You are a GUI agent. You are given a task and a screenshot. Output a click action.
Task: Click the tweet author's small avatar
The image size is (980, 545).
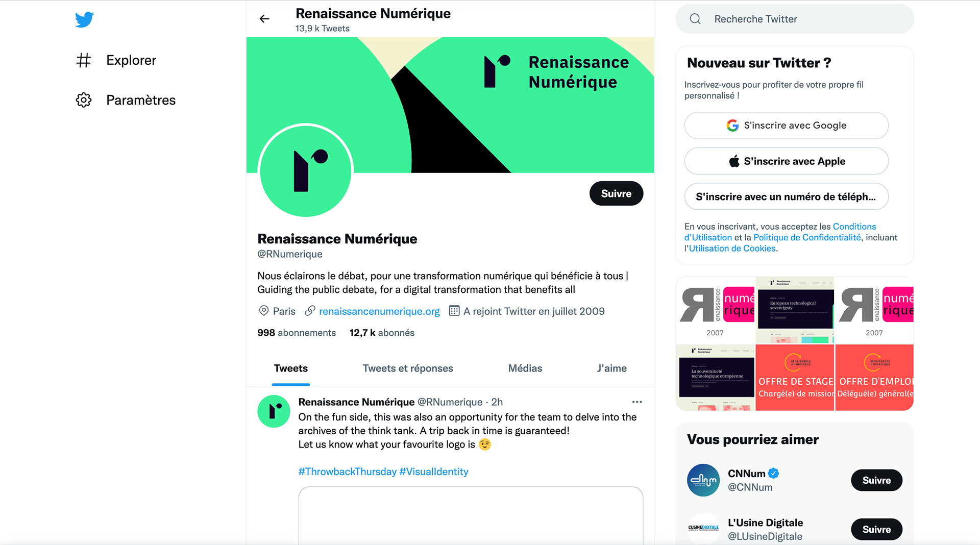point(274,411)
